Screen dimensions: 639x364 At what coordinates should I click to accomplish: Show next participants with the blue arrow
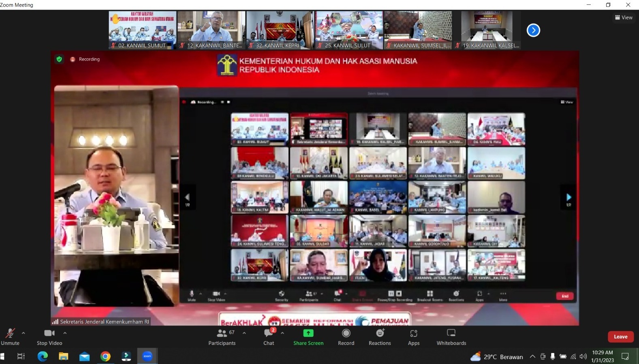[x=533, y=30]
